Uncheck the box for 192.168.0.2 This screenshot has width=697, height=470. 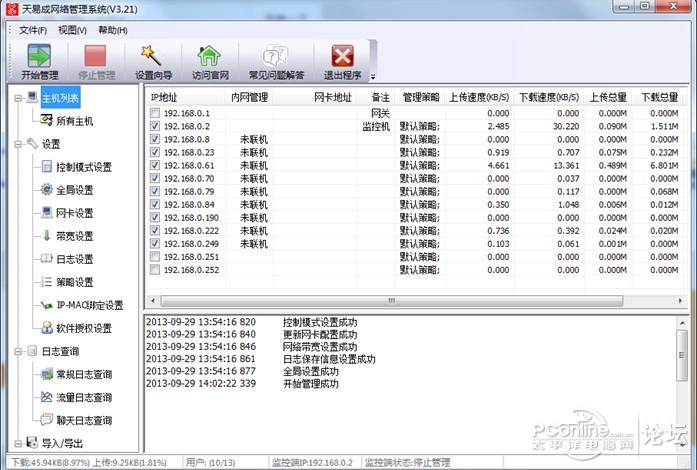pos(155,126)
